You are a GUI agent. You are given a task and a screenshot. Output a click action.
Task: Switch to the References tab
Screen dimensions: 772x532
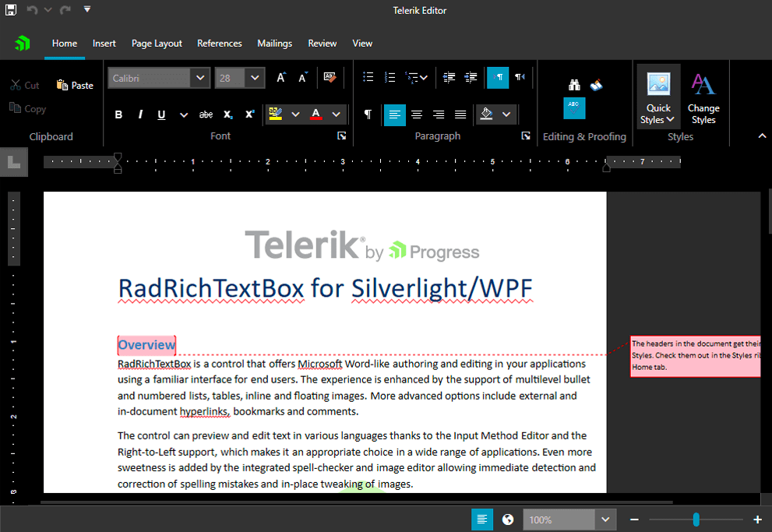[220, 44]
